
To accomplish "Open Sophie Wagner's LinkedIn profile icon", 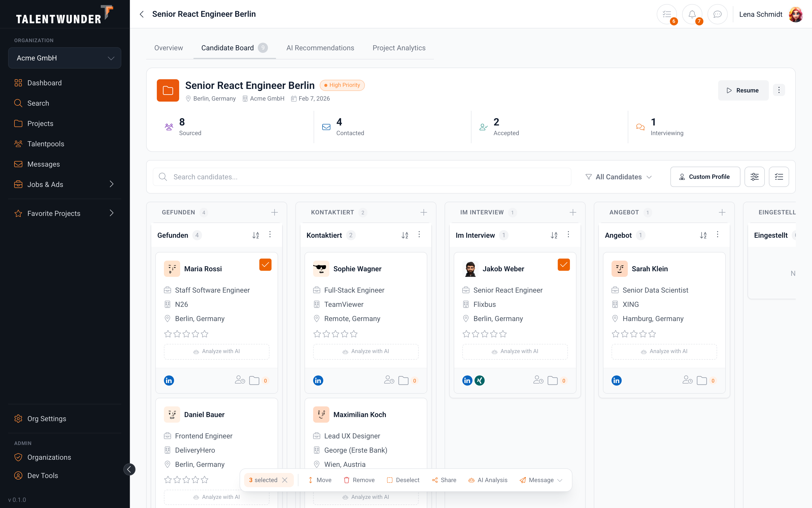I will pyautogui.click(x=318, y=380).
